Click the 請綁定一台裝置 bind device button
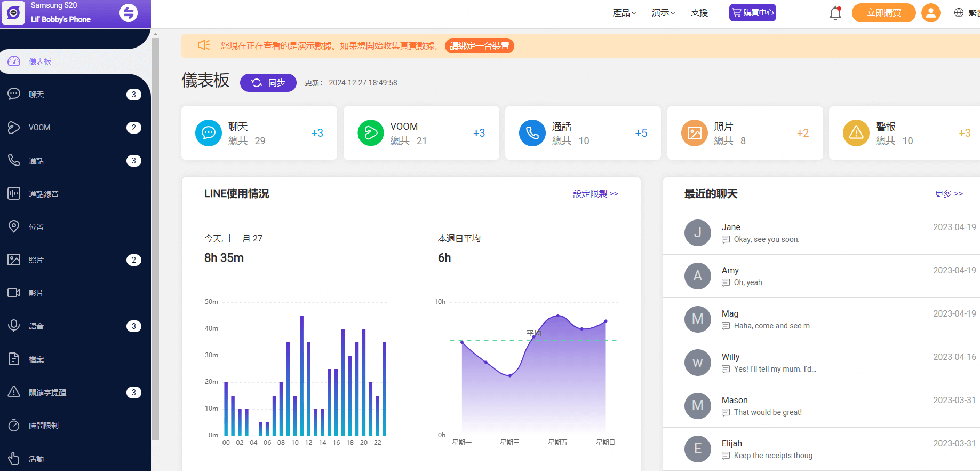 [x=480, y=46]
